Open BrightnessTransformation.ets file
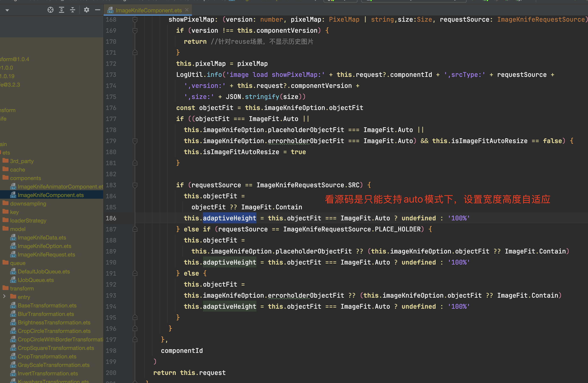The width and height of the screenshot is (588, 383). point(50,322)
